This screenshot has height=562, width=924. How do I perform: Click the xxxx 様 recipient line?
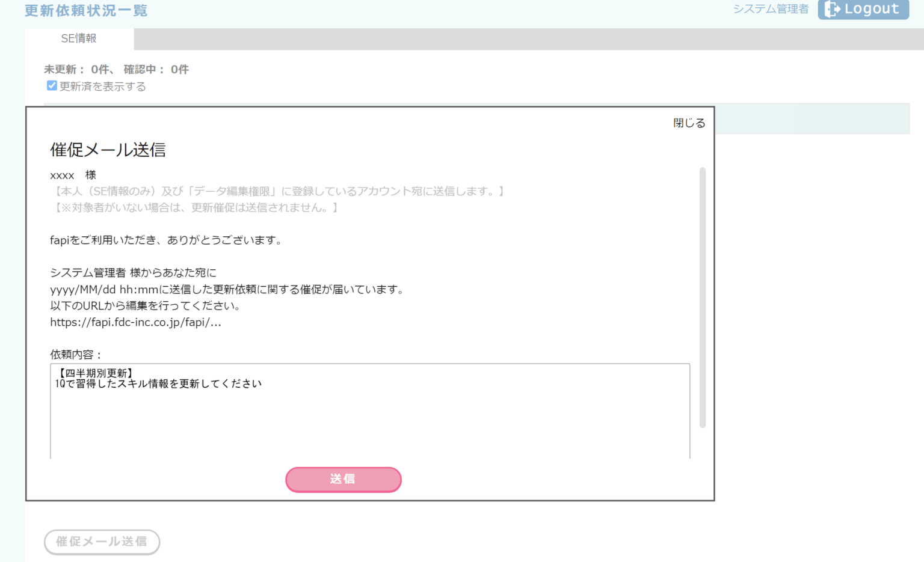[73, 175]
